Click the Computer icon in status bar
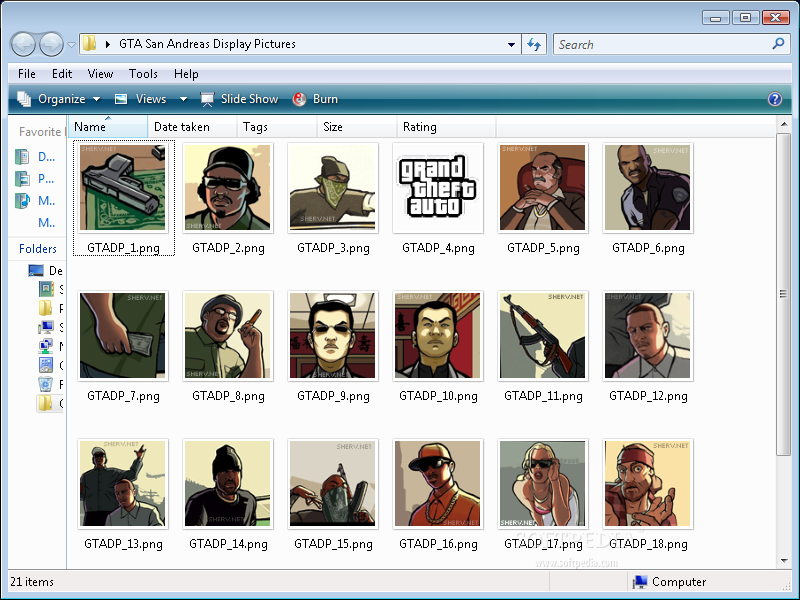 tap(640, 582)
